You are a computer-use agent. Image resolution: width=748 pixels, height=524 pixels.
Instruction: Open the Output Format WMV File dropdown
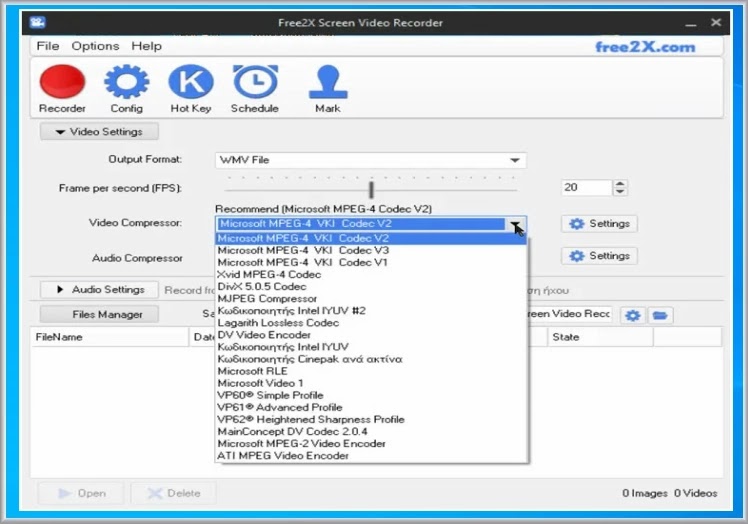click(x=371, y=160)
